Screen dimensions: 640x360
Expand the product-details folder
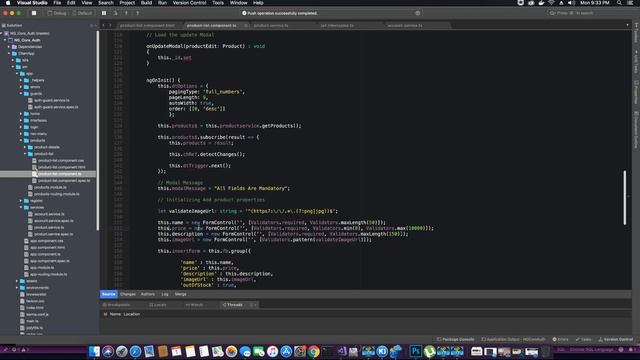click(x=25, y=147)
